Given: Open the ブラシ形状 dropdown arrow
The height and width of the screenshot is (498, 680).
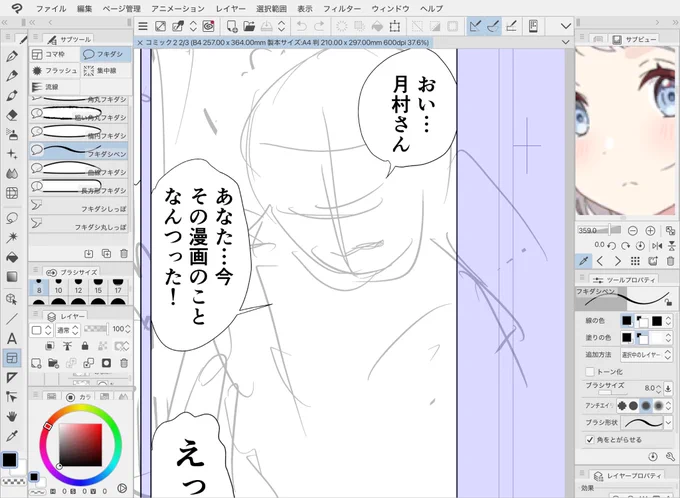Looking at the screenshot, I should (668, 423).
